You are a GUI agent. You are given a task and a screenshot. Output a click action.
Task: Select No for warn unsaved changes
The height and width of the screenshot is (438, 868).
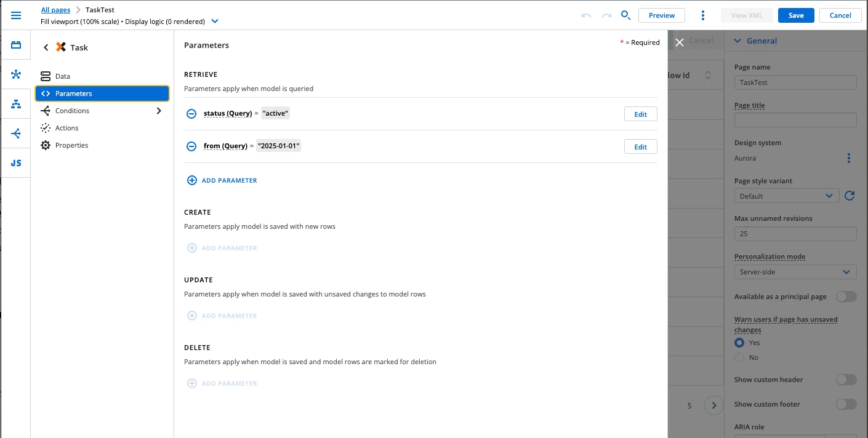tap(739, 357)
